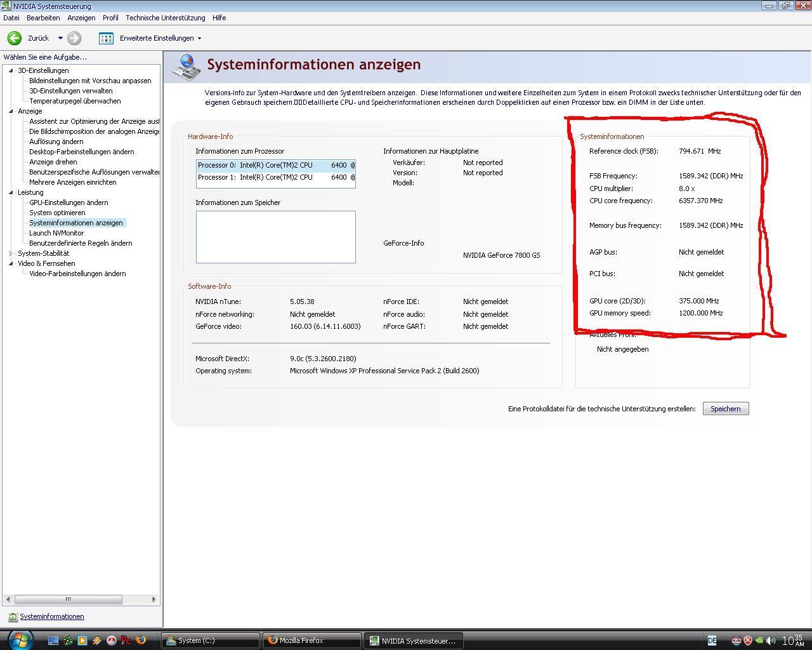Screen dimensions: 812x650
Task: Click the sidebar horizontal scrollbar thumb
Action: point(68,599)
